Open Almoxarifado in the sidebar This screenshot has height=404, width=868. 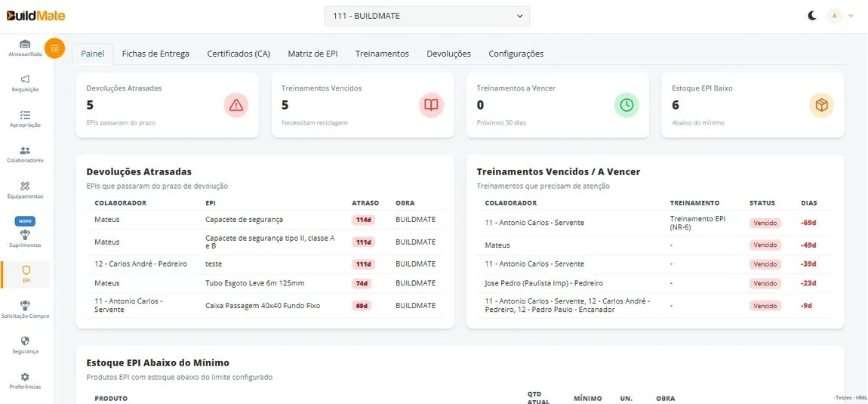point(25,48)
